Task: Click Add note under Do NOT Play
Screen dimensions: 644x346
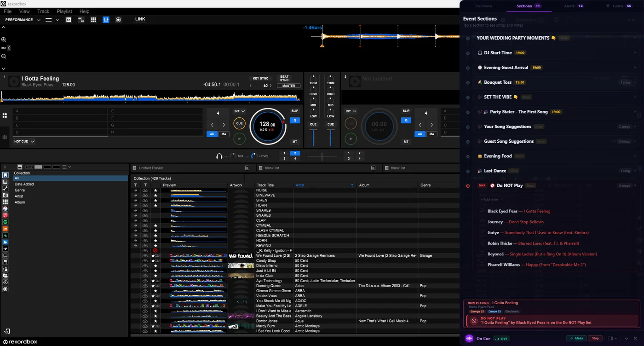Action: coord(489,199)
